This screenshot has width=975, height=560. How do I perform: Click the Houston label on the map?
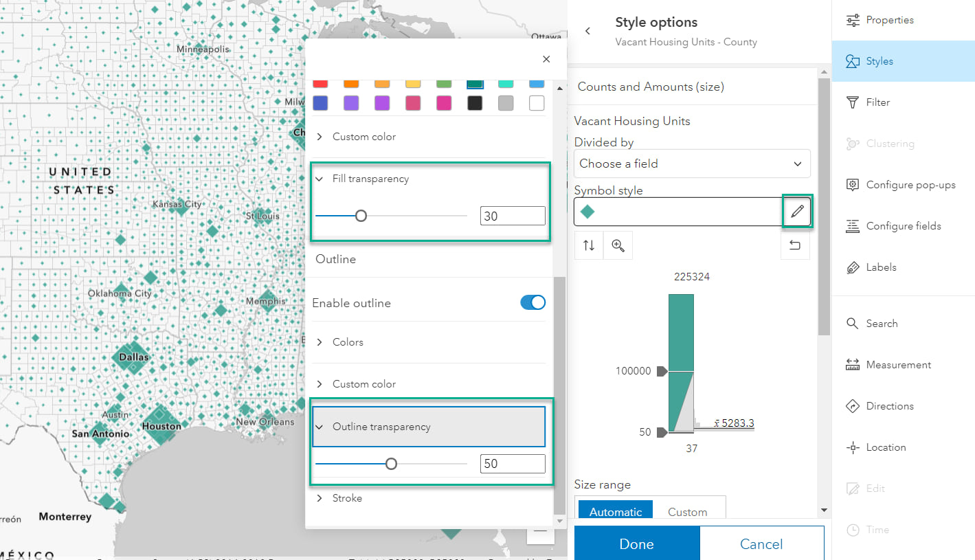pyautogui.click(x=161, y=426)
